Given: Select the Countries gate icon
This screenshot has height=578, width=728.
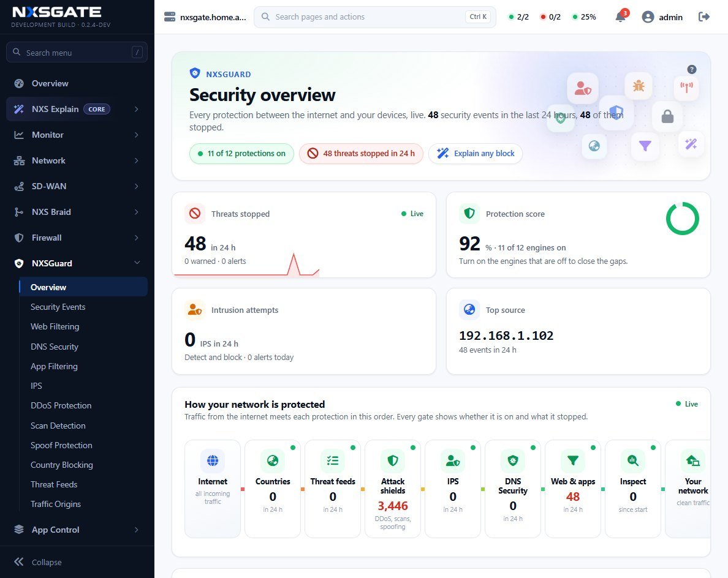Looking at the screenshot, I should coord(273,460).
